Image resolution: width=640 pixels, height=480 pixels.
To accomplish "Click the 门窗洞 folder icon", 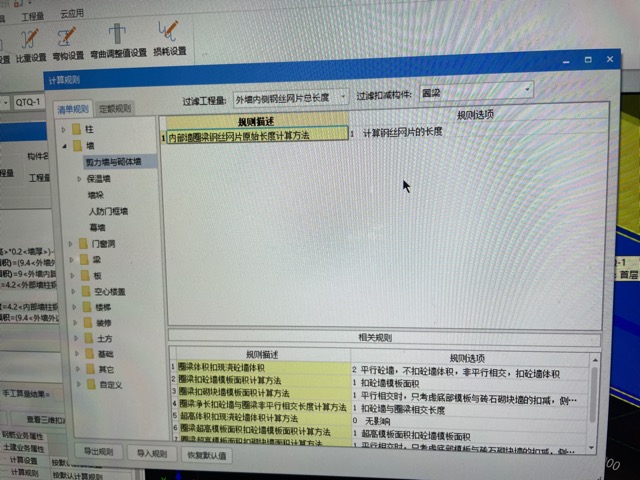I will 83,244.
